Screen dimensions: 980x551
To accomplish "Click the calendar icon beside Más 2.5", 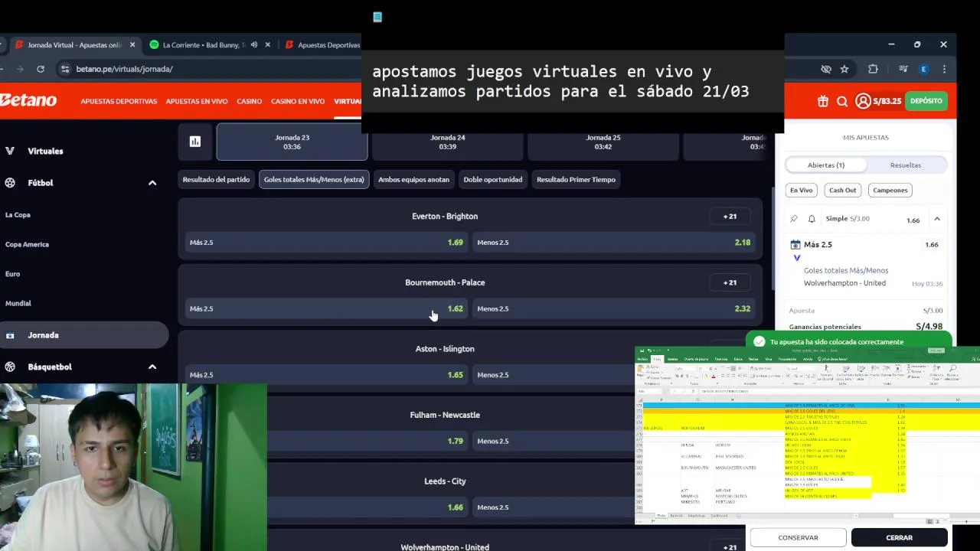I will 795,245.
